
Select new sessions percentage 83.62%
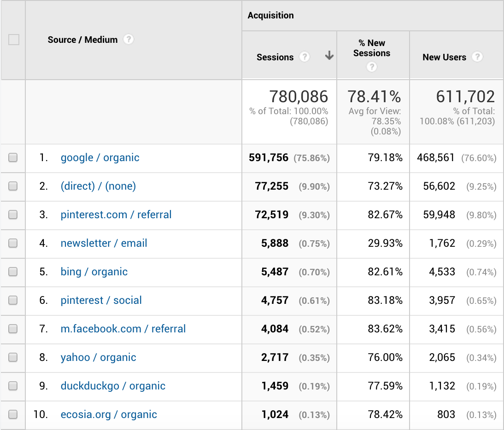pos(385,329)
